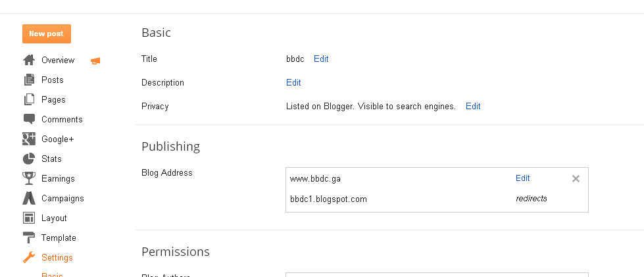644x277 pixels.
Task: Click the Posts document icon
Action: coord(29,80)
